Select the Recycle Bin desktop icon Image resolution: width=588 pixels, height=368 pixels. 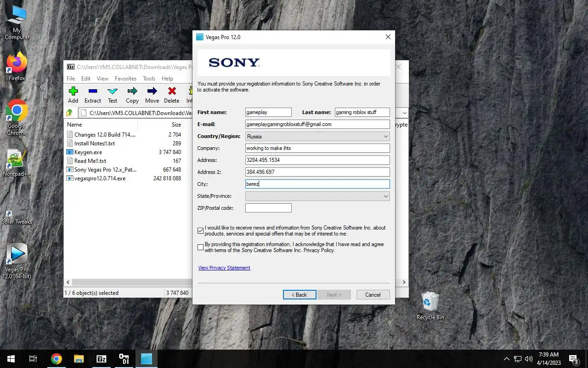click(x=430, y=305)
